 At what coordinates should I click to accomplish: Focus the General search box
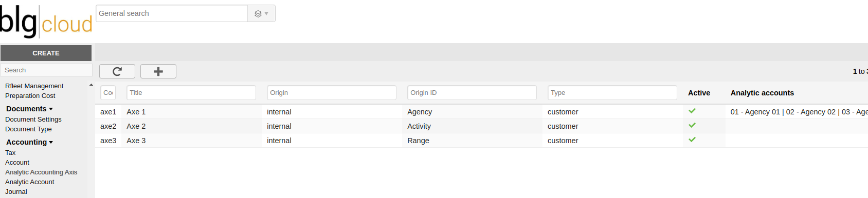click(172, 13)
